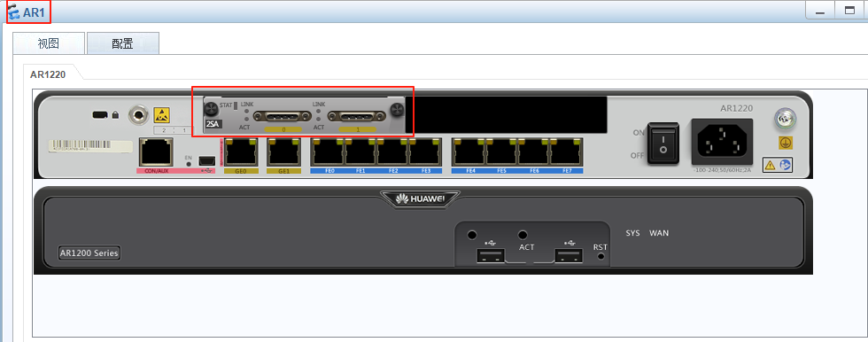This screenshot has width=868, height=342.
Task: Click the CON/AUX console port
Action: click(x=156, y=152)
